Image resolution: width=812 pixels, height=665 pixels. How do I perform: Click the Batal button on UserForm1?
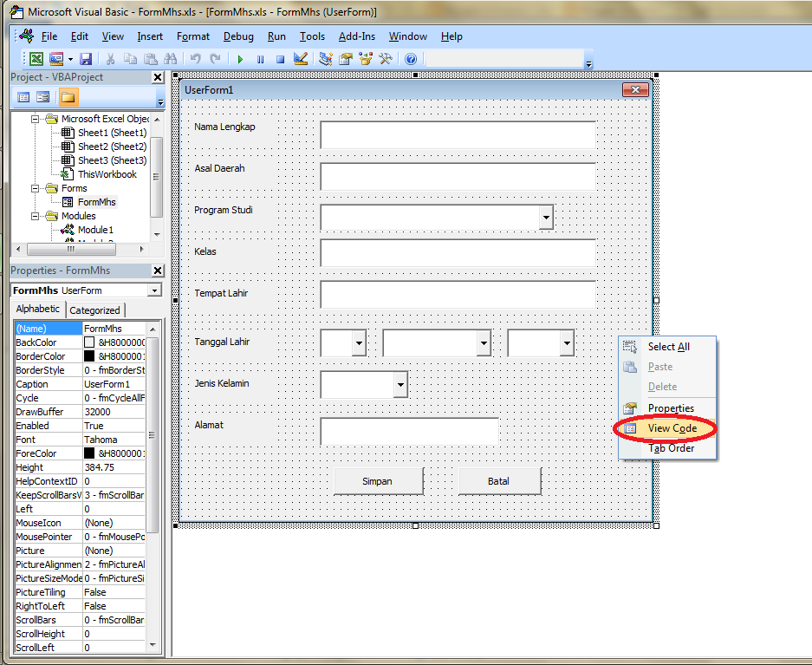(499, 480)
